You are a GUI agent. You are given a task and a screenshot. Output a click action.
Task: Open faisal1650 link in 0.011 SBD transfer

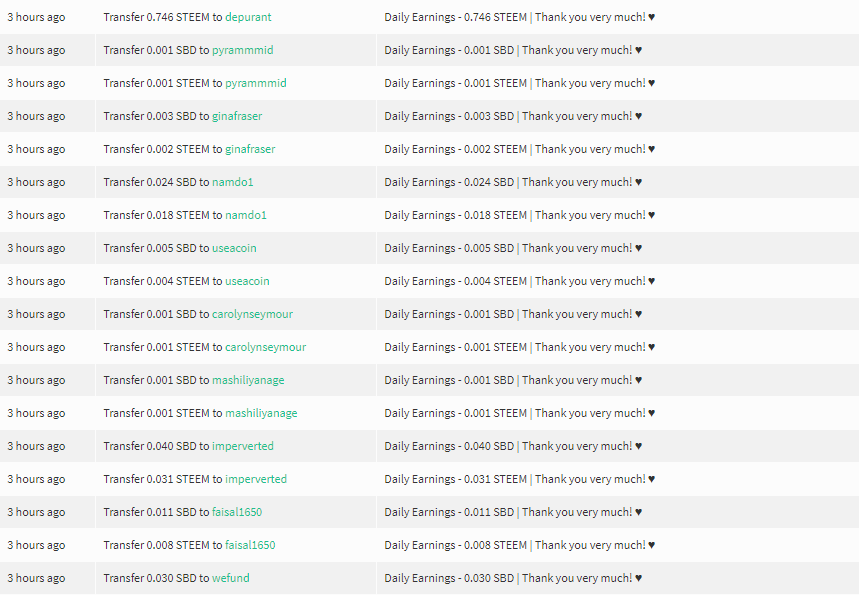(237, 512)
